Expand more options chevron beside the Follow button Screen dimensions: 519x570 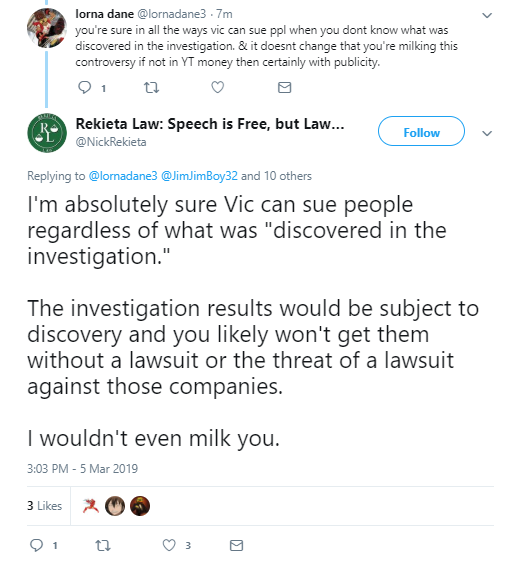487,133
